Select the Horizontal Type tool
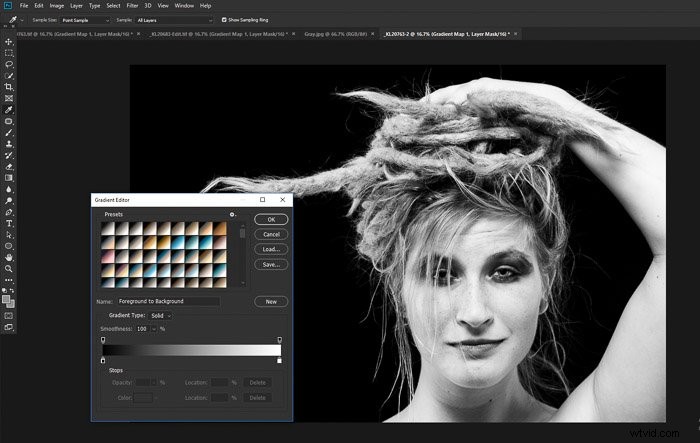Image resolution: width=700 pixels, height=443 pixels. click(8, 223)
